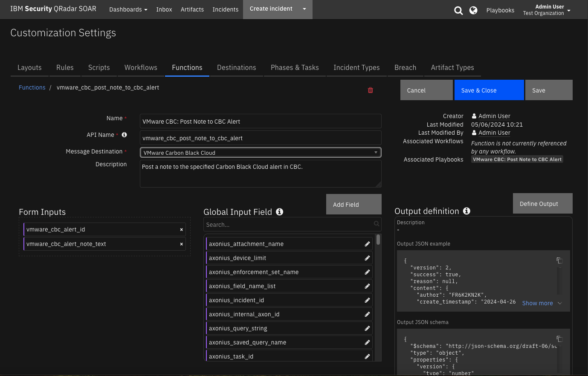This screenshot has width=588, height=376.
Task: Switch to Artifact Types tab
Action: point(452,67)
